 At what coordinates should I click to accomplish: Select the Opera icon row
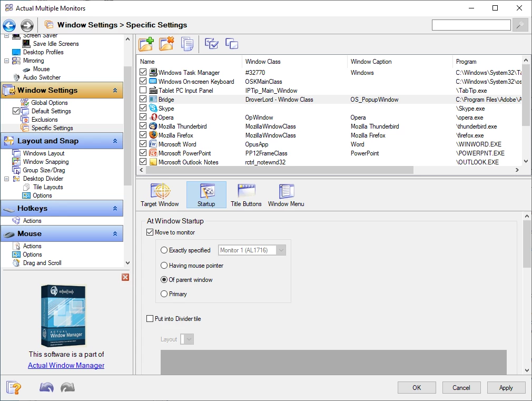tap(154, 117)
